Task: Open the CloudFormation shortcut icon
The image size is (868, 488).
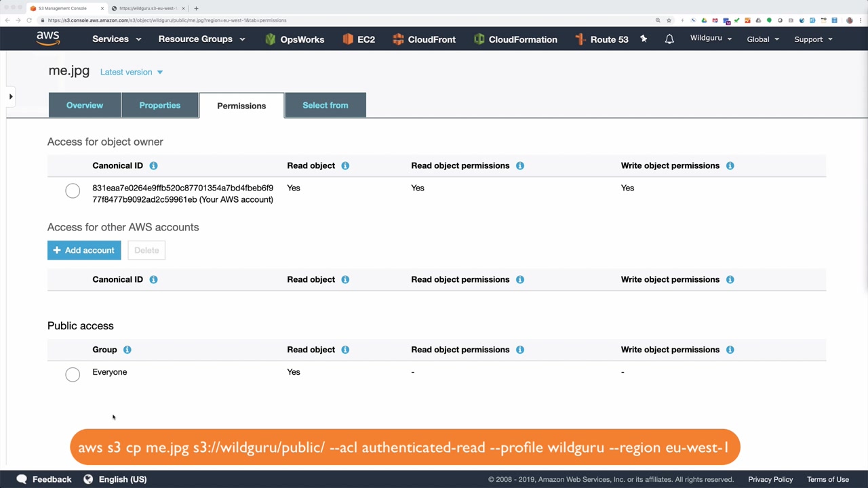Action: 479,39
